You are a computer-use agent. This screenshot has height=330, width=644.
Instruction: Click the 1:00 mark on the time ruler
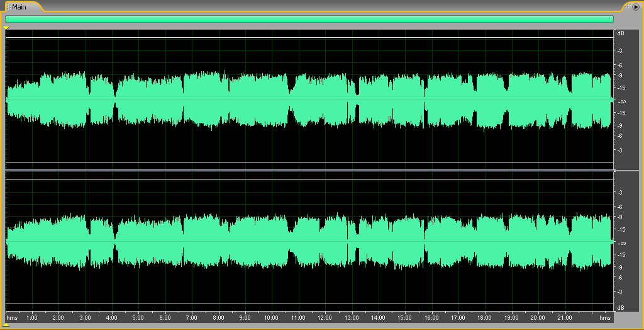(32, 318)
